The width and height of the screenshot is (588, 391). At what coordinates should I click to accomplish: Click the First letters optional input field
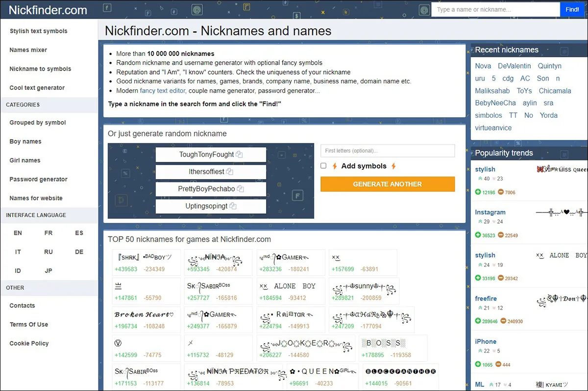387,151
